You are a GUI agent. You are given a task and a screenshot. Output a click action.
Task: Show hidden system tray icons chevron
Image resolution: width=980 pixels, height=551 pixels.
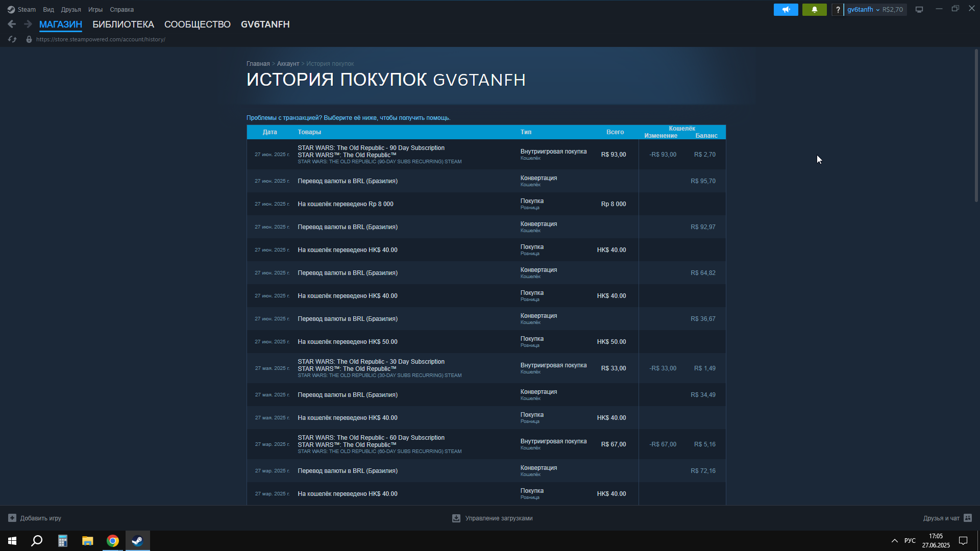click(894, 541)
